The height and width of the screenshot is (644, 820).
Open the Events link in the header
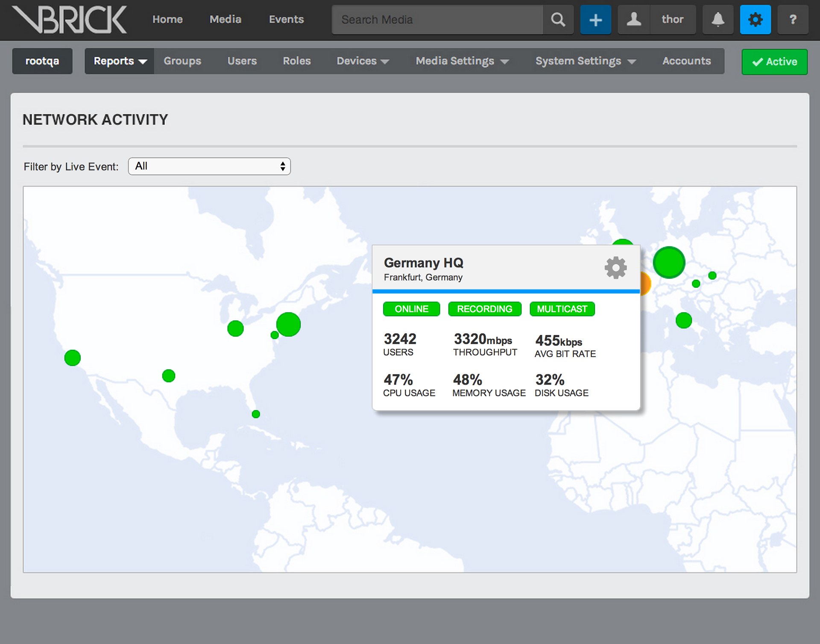click(286, 20)
